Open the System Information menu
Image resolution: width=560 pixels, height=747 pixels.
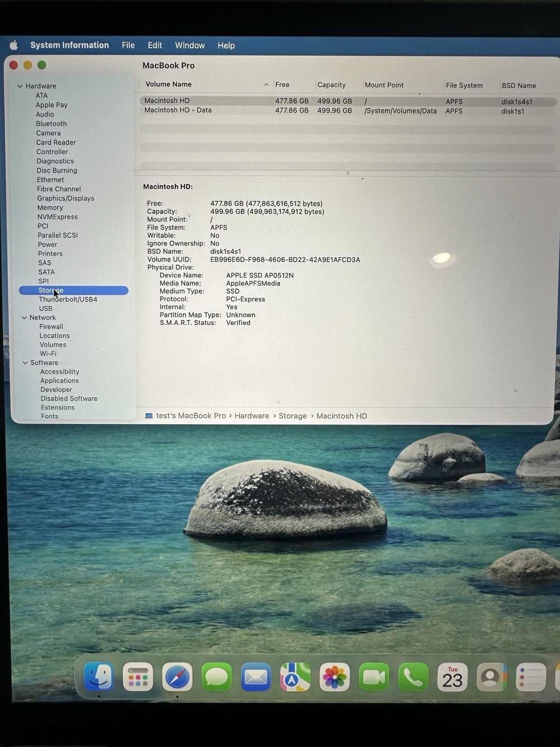coord(70,45)
